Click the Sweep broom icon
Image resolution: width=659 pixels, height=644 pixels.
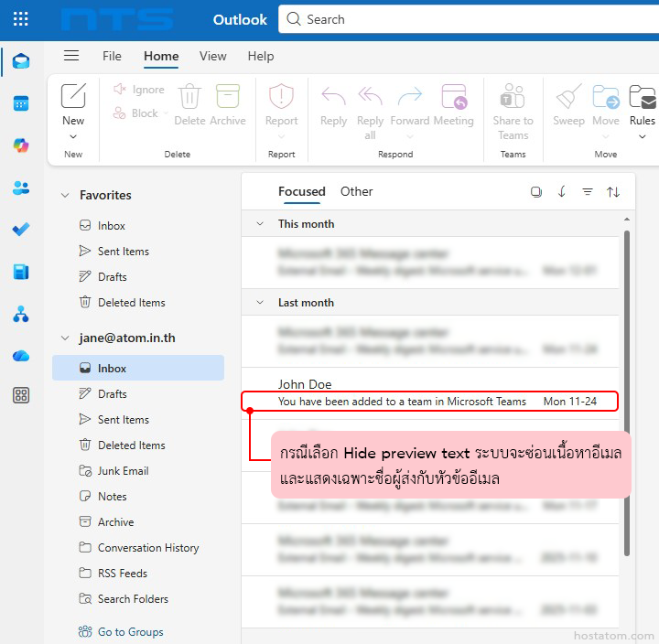point(568,96)
